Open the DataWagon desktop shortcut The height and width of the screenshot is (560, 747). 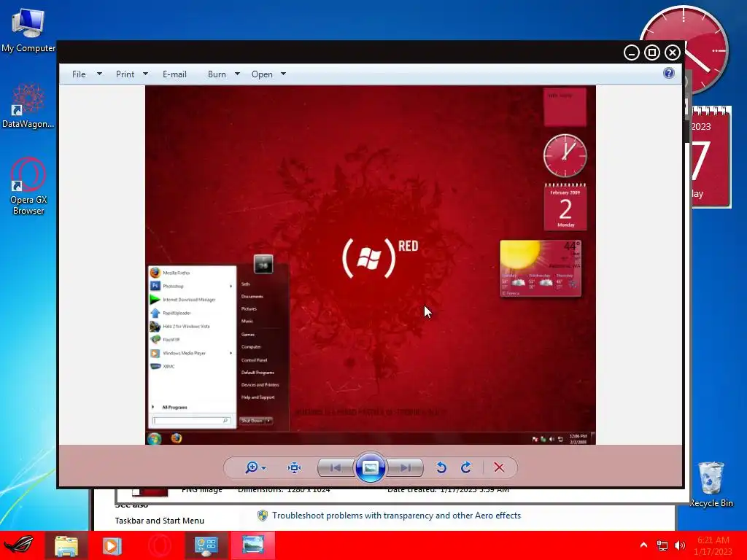[28, 106]
